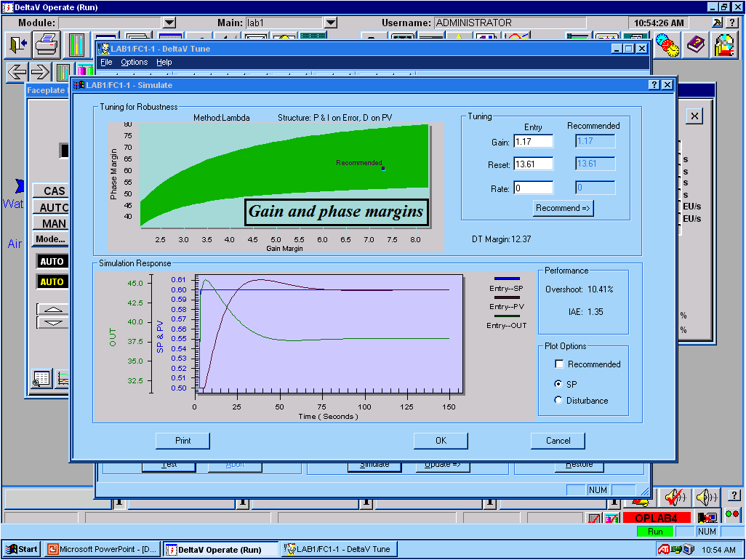Click the user with disc icon at toolbar end
This screenshot has width=746, height=560.
coord(724,45)
